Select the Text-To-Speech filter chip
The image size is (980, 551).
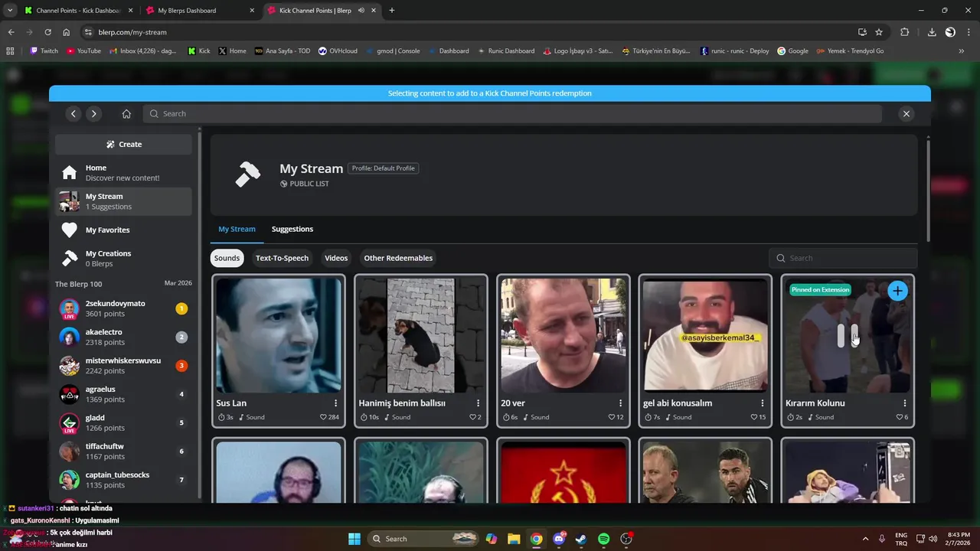coord(282,258)
